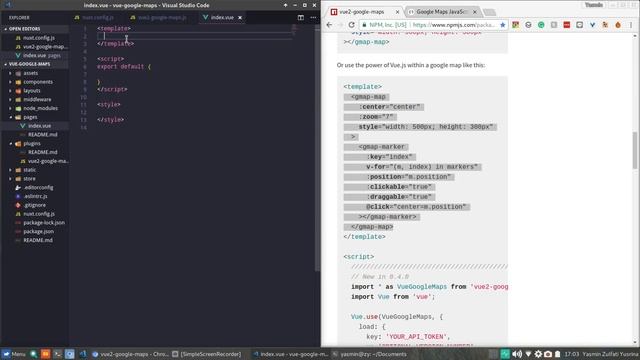This screenshot has height=360, width=640.
Task: Open README.md inside pages folder
Action: (x=42, y=135)
